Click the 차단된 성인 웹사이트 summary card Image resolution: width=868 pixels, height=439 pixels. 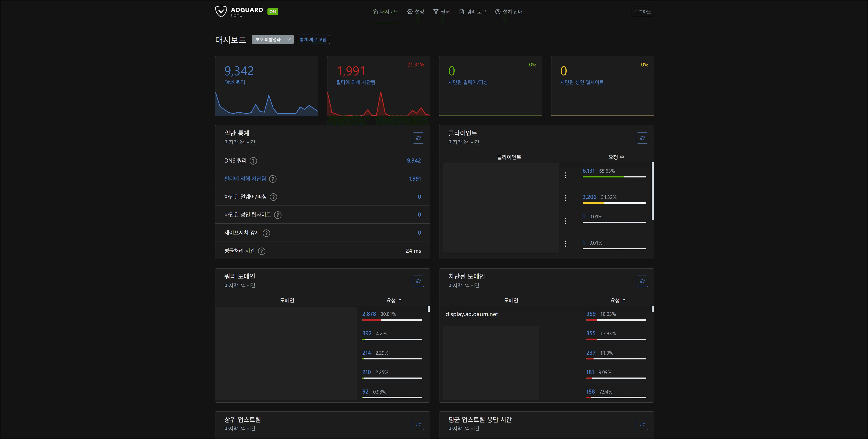(603, 86)
